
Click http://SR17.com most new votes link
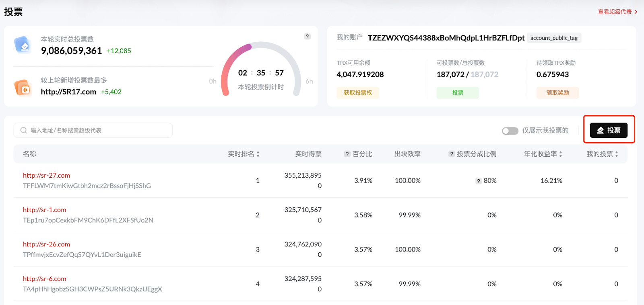click(68, 92)
